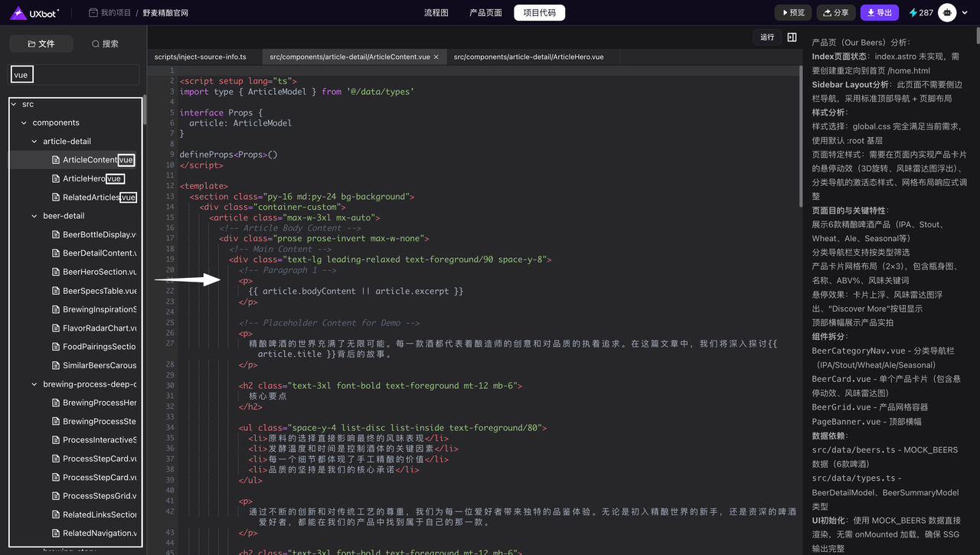This screenshot has width=980, height=555.
Task: Toggle the side panel layout icon
Action: (792, 38)
